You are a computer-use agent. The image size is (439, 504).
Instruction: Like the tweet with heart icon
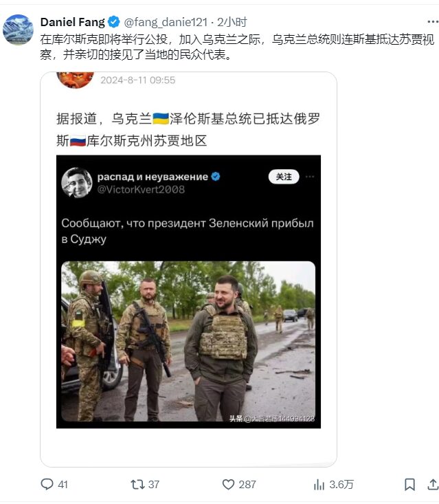[x=228, y=484]
